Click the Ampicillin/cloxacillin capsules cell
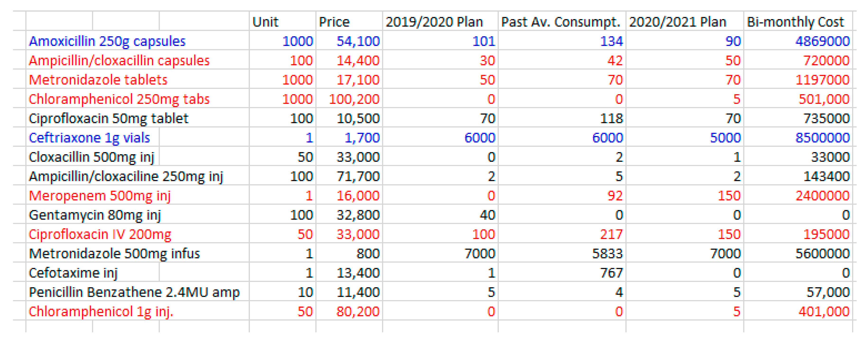This screenshot has height=343, width=868. 119,61
